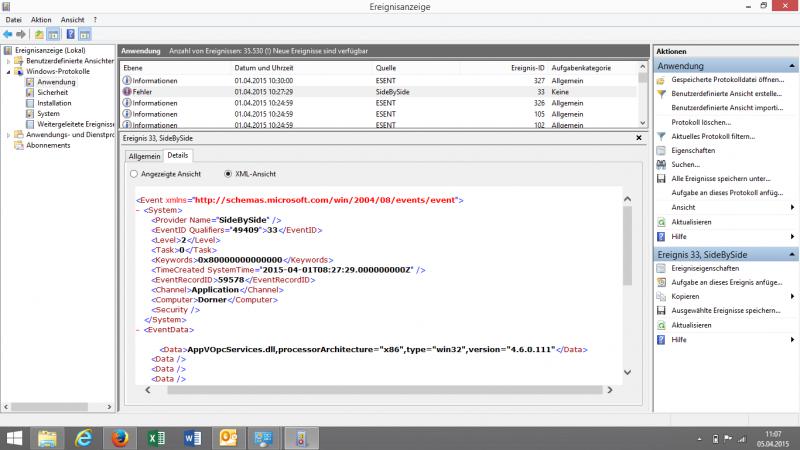800x450 pixels.
Task: Collapse the Ereignis 33, SideBySide actions section
Action: coord(791,254)
